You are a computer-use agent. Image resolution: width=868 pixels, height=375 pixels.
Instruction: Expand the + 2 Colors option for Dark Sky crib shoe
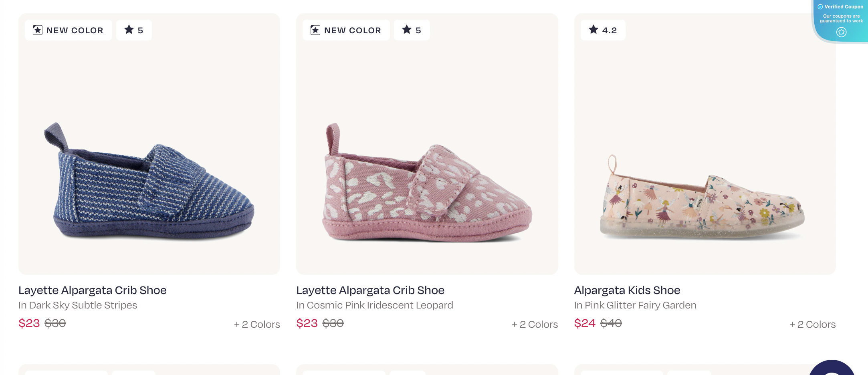pyautogui.click(x=257, y=324)
